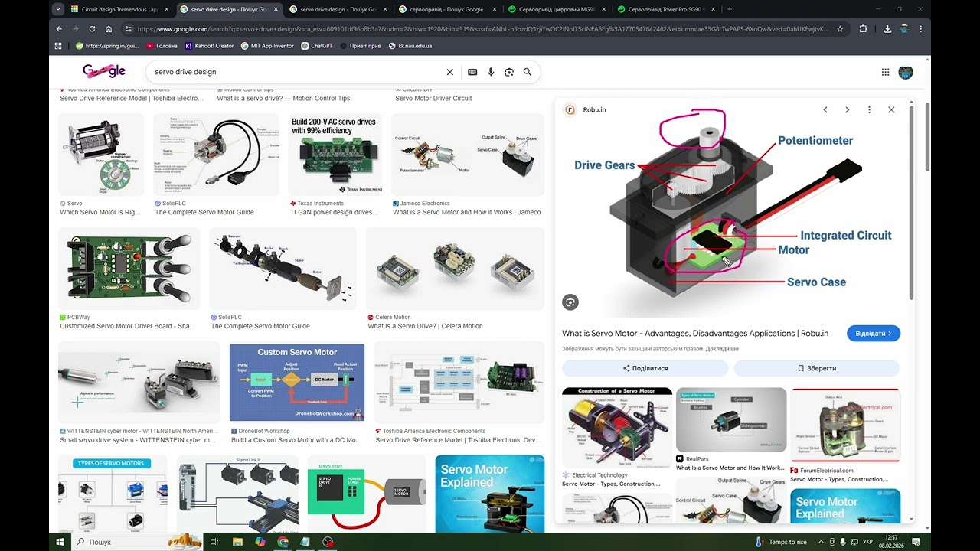The image size is (980, 551).
Task: Bookmark this page with star icon
Action: pos(840,29)
